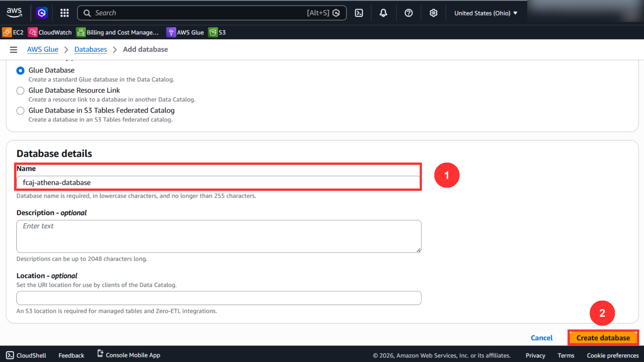This screenshot has height=362, width=644.
Task: Open the Billing and Cost Management shortcut
Action: 117,32
